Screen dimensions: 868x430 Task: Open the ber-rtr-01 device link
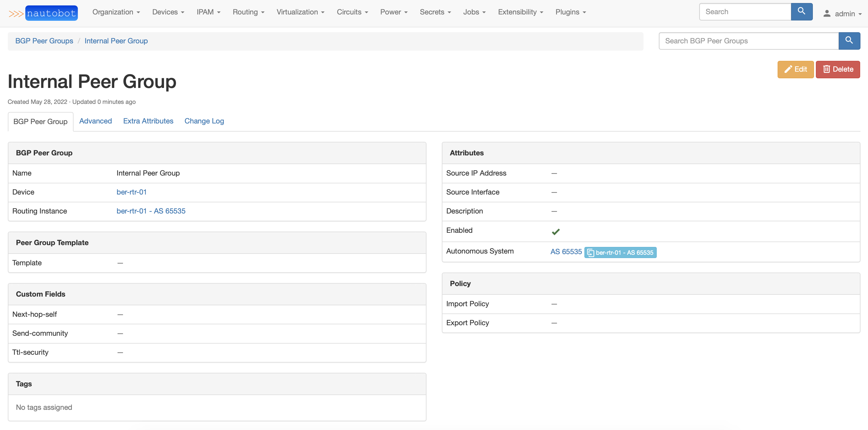(x=131, y=192)
